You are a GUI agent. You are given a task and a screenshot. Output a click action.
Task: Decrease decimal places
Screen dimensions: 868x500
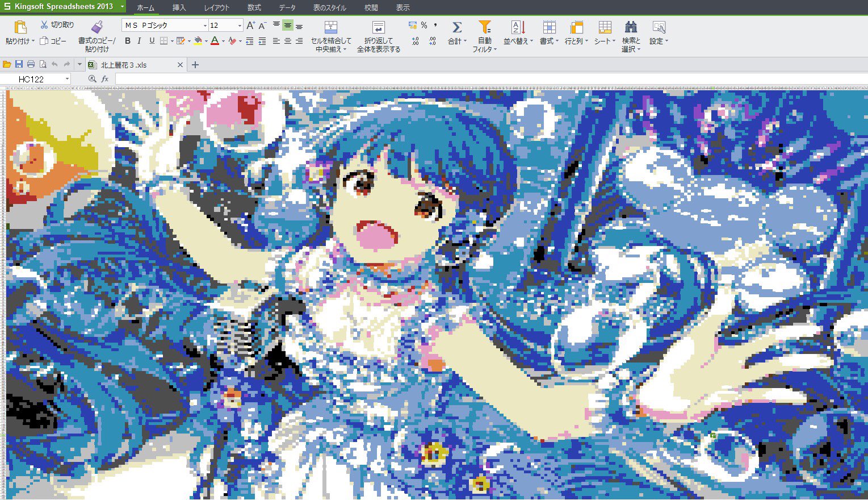click(433, 41)
